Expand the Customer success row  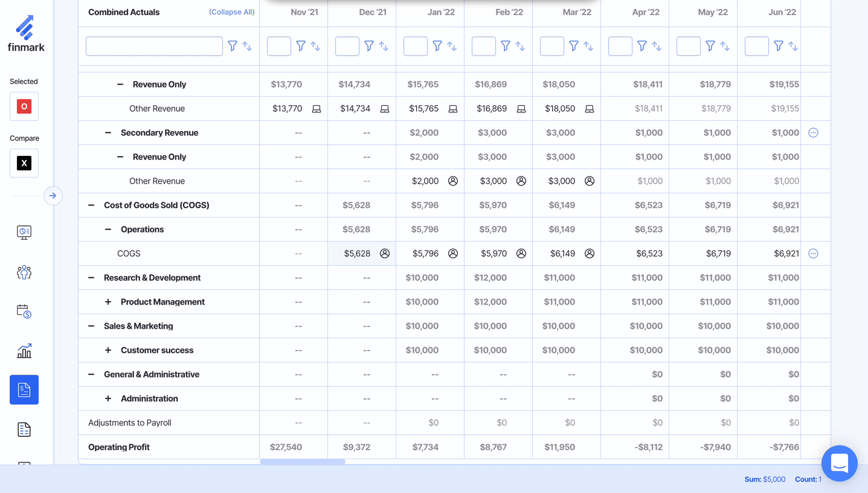click(108, 350)
